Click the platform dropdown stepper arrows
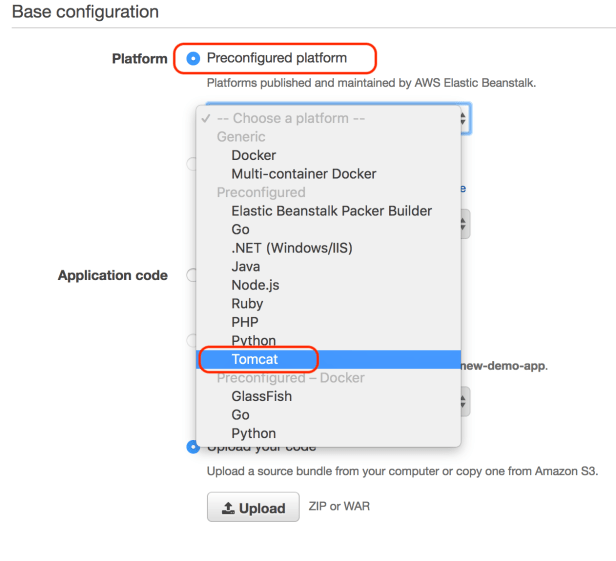This screenshot has width=616, height=561. (x=463, y=118)
